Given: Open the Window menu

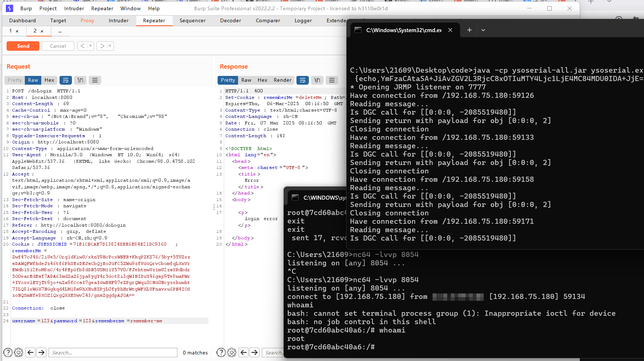Looking at the screenshot, I should pos(130,8).
